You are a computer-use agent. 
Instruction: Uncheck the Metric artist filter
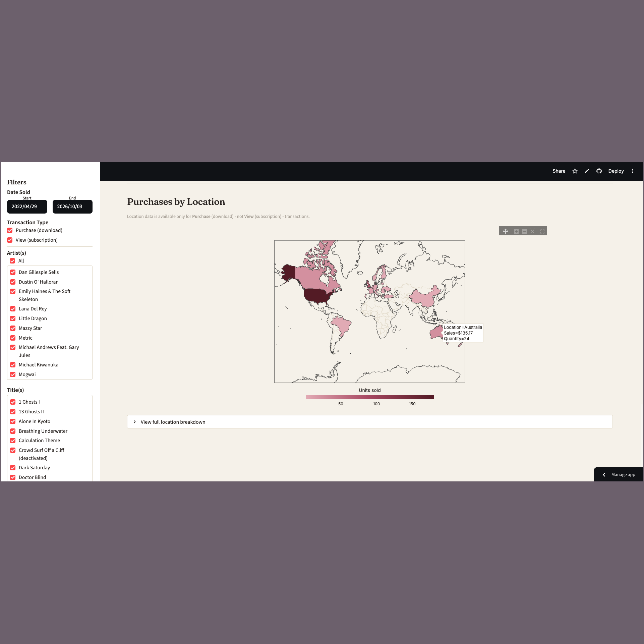point(13,338)
